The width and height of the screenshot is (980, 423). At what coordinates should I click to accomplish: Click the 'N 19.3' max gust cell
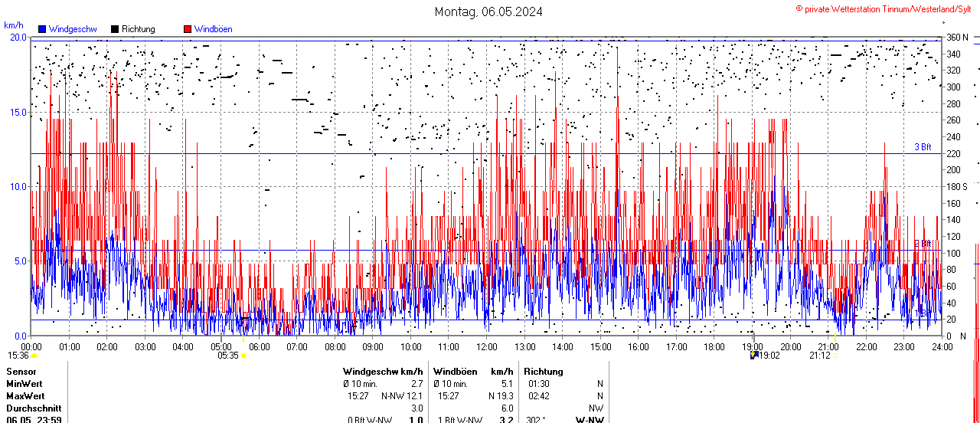click(500, 396)
